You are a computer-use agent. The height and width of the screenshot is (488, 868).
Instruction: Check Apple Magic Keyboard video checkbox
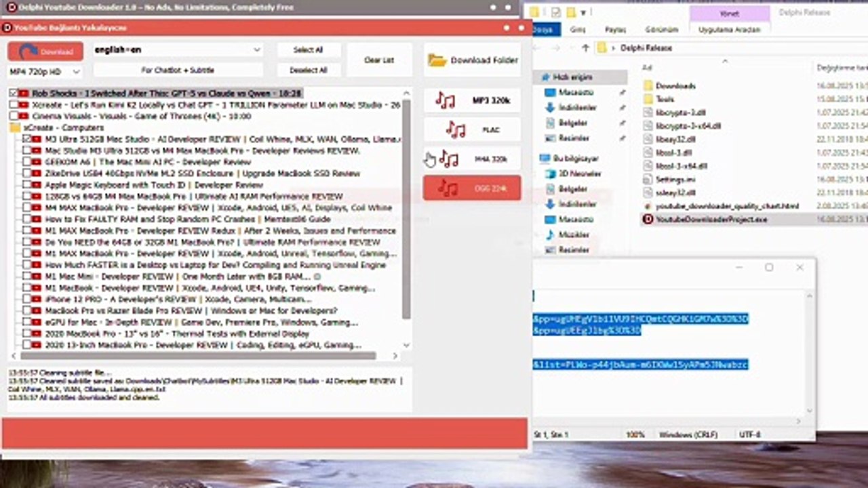pos(26,185)
